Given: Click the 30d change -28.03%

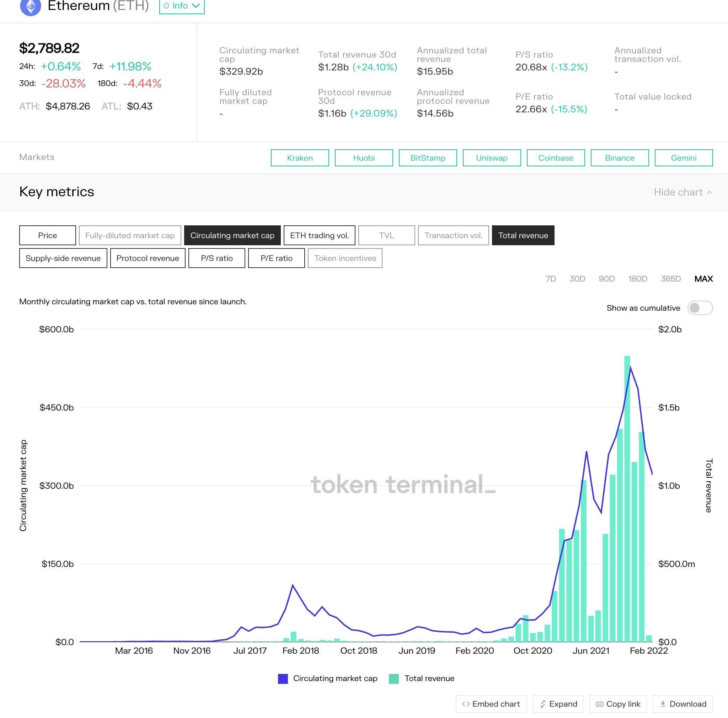Looking at the screenshot, I should click(64, 83).
